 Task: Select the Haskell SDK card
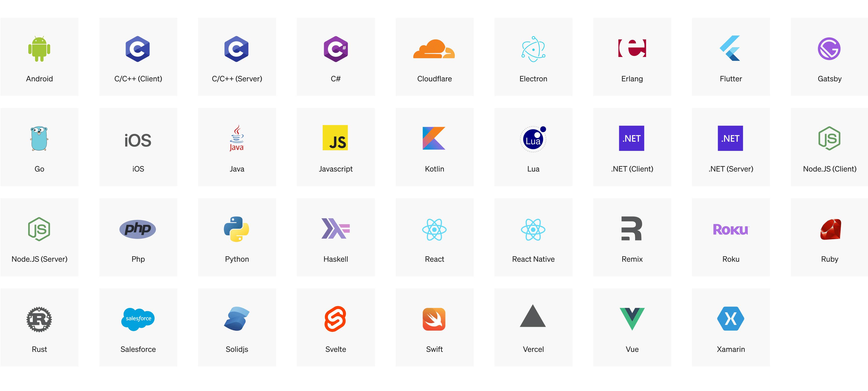click(336, 237)
